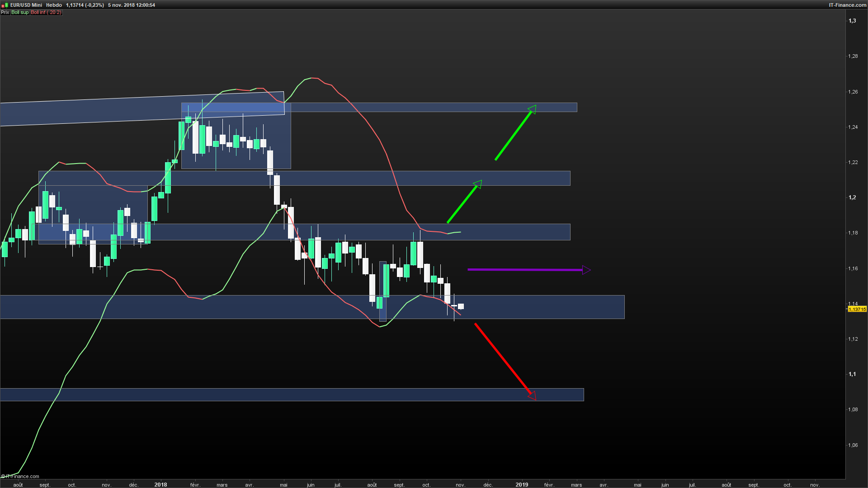Click the candlestick icon beside EUR/USD Mini
Screen dimensions: 868x488
pyautogui.click(x=5, y=5)
